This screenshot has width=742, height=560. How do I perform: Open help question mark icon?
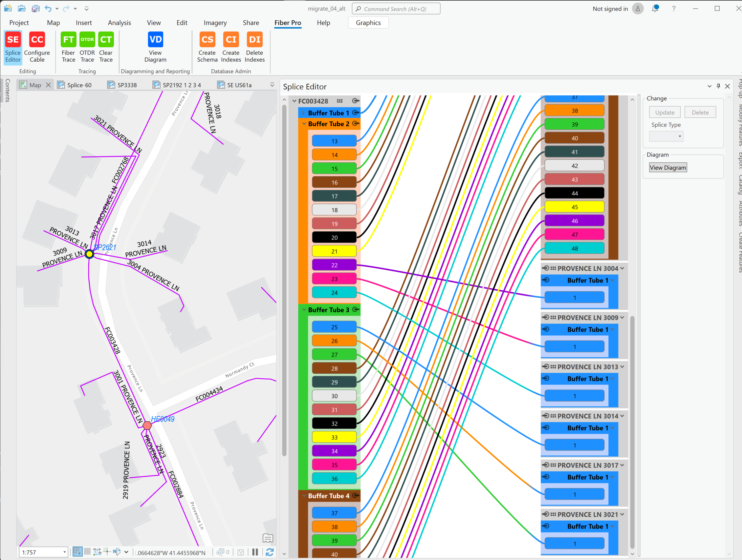coord(674,9)
